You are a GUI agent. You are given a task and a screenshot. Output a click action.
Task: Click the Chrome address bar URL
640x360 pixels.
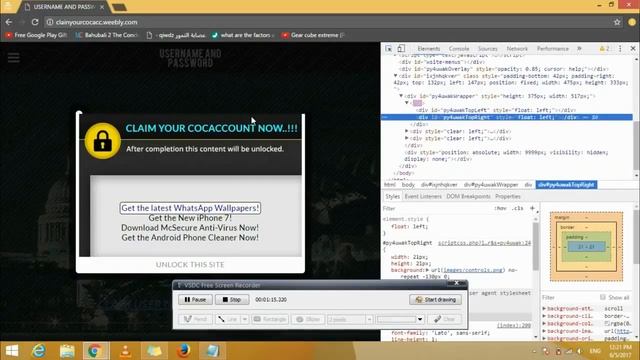tap(96, 22)
